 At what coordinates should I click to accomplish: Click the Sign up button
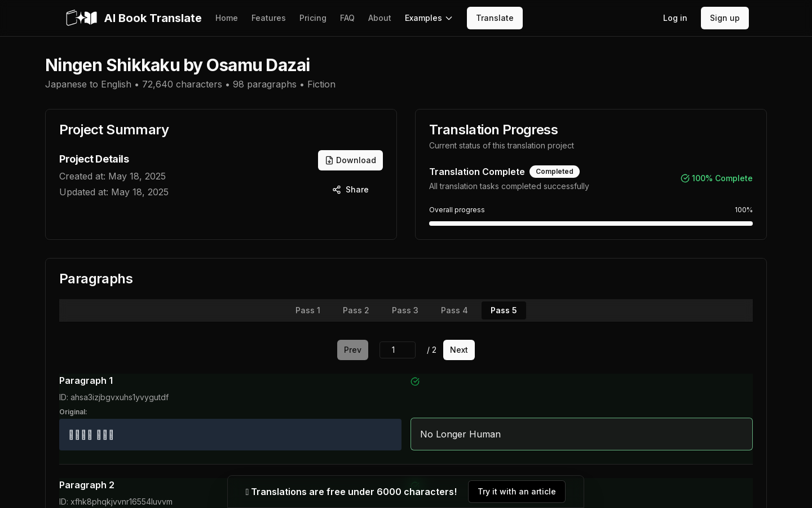pos(725,18)
